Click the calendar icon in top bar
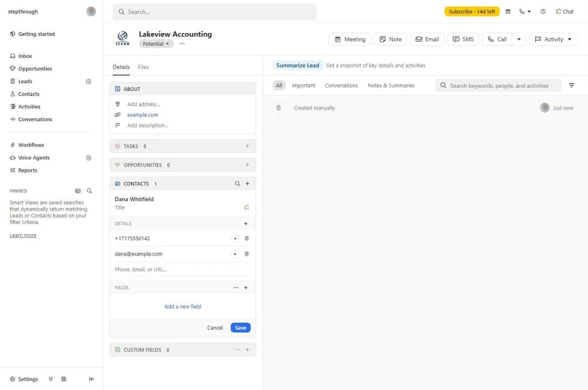The image size is (588, 390). pyautogui.click(x=508, y=12)
